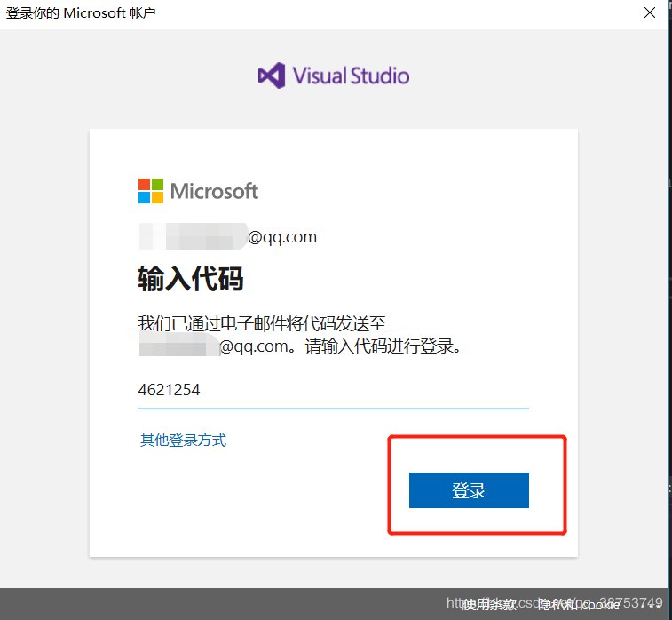This screenshot has width=672, height=620.
Task: Click the blue 登录 sign-in button
Action: tap(469, 490)
